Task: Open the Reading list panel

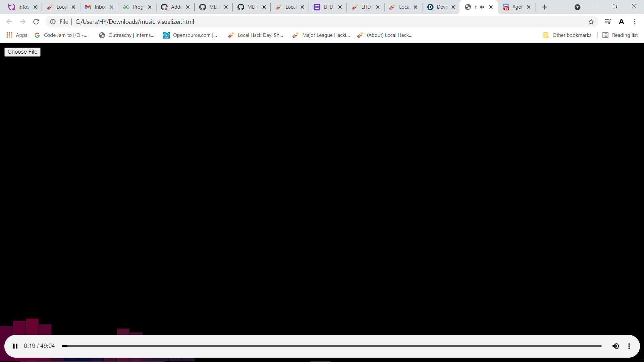Action: pos(620,35)
